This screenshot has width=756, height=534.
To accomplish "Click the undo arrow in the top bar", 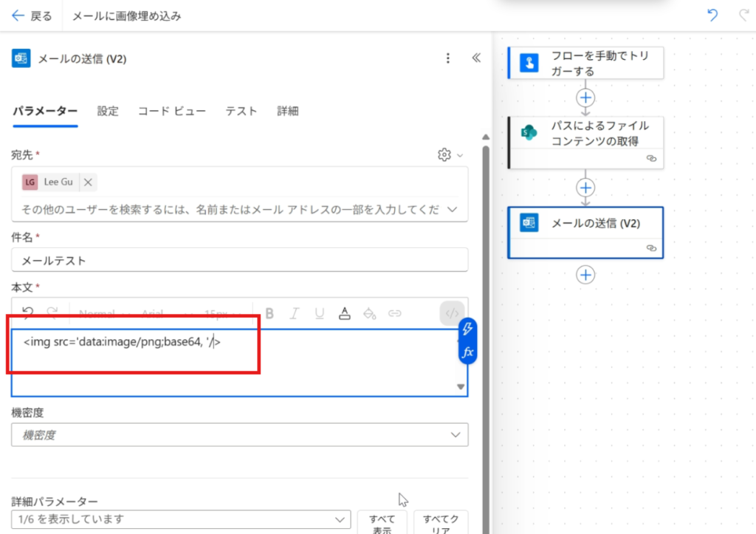I will (712, 16).
